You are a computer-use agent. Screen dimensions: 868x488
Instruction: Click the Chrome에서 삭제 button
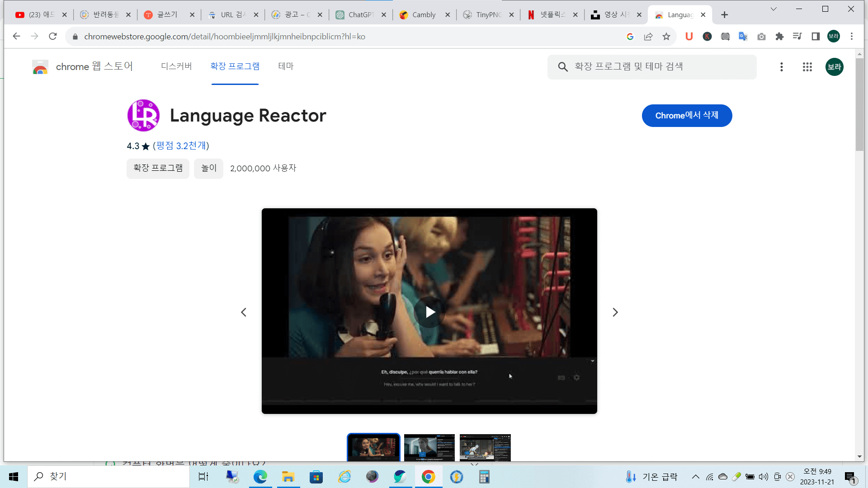click(x=687, y=116)
